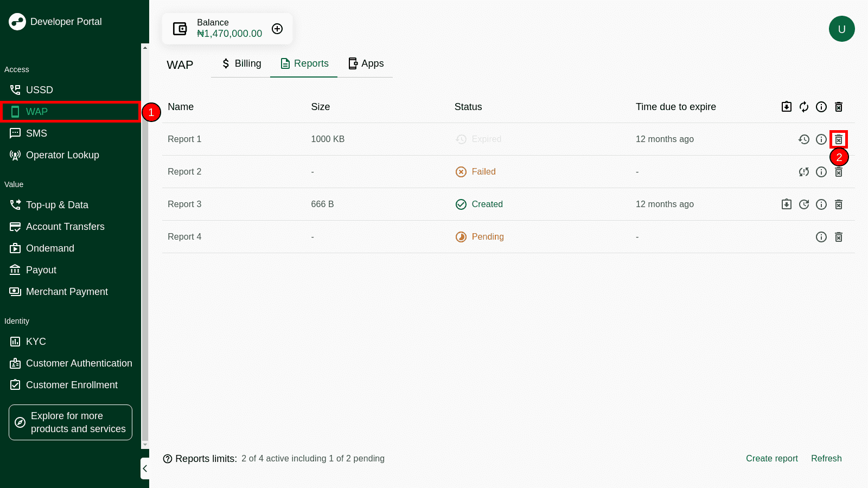The image size is (868, 488).
Task: Open the user avatar U menu
Action: [841, 29]
